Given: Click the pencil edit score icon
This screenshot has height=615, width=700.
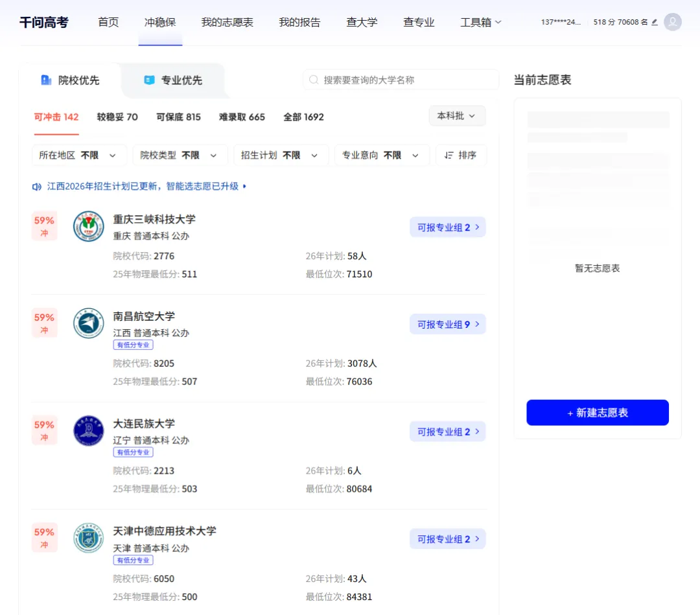Looking at the screenshot, I should click(655, 22).
